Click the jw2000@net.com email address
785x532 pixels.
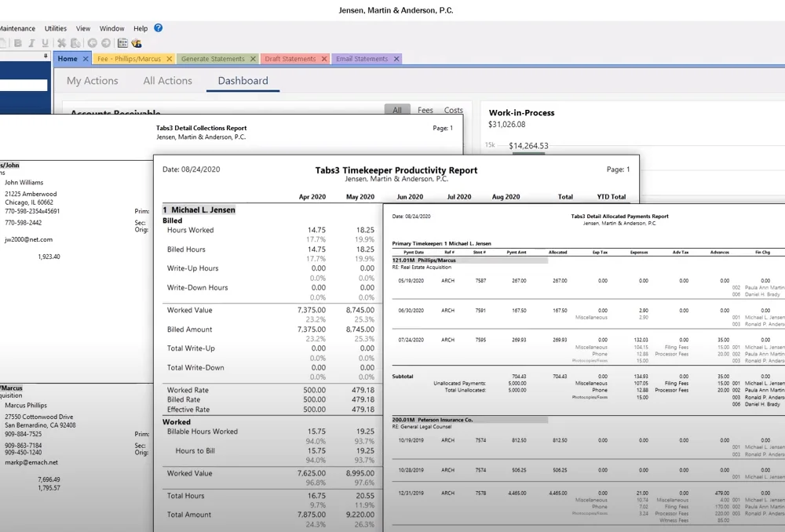click(x=28, y=239)
